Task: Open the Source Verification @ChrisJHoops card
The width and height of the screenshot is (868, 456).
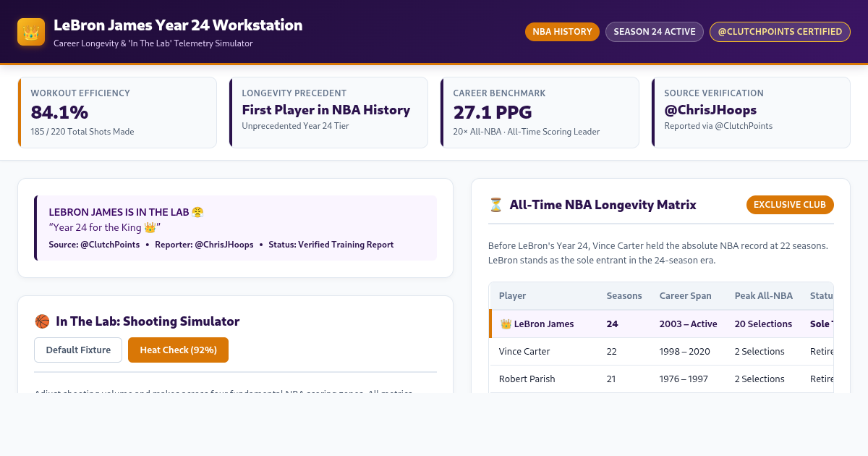Action: [x=751, y=113]
